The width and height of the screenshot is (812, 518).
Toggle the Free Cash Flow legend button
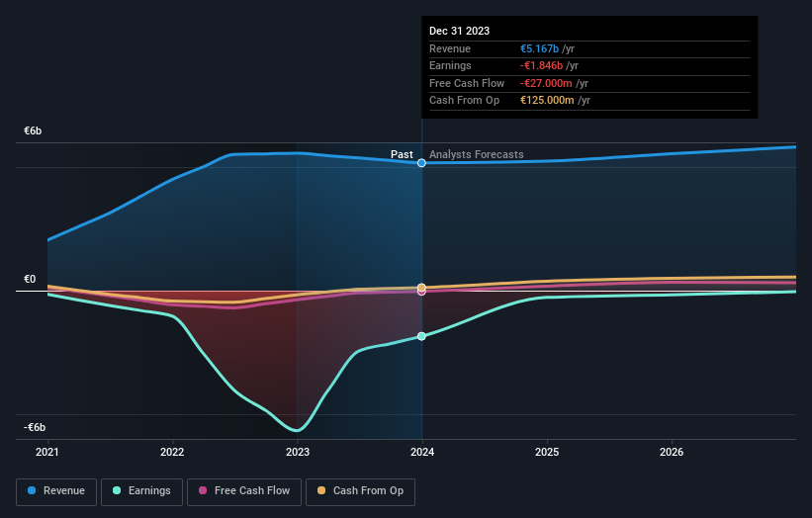click(244, 491)
